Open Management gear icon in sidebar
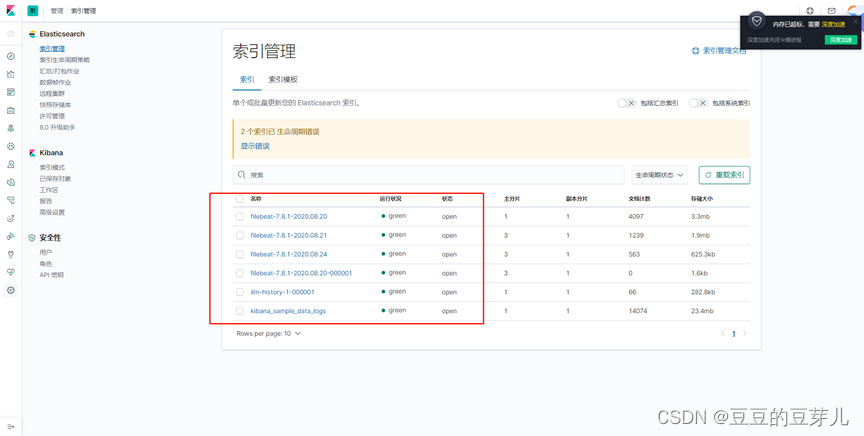 (x=10, y=290)
